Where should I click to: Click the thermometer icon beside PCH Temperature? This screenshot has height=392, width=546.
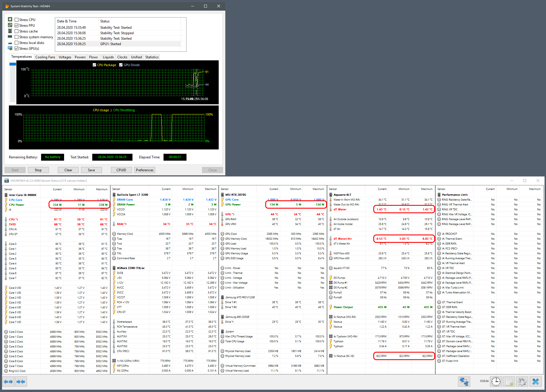(x=114, y=326)
